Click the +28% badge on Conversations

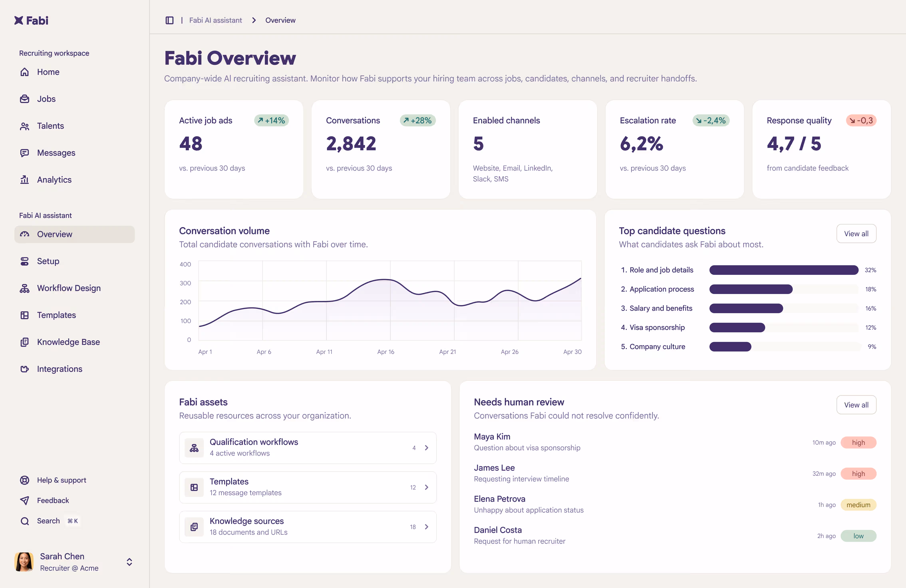click(418, 121)
